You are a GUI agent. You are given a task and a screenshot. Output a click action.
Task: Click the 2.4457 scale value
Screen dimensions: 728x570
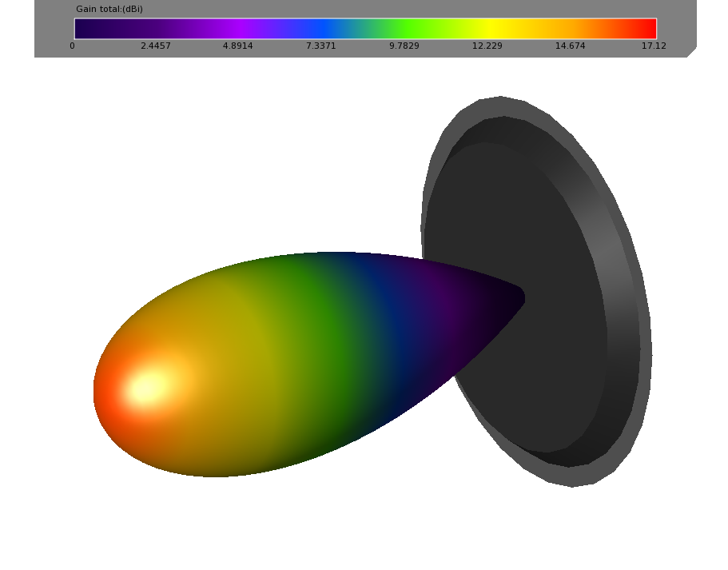(156, 46)
